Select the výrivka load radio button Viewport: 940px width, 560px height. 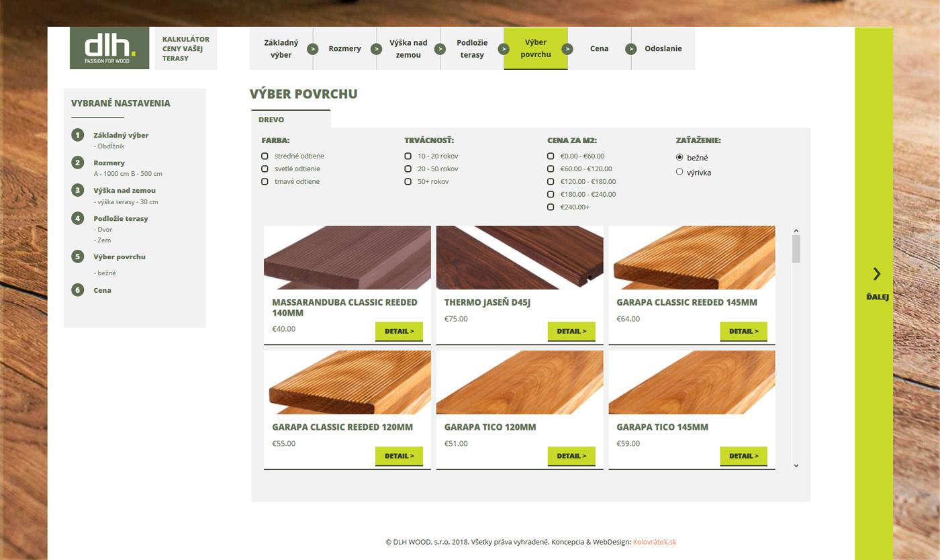pyautogui.click(x=679, y=172)
